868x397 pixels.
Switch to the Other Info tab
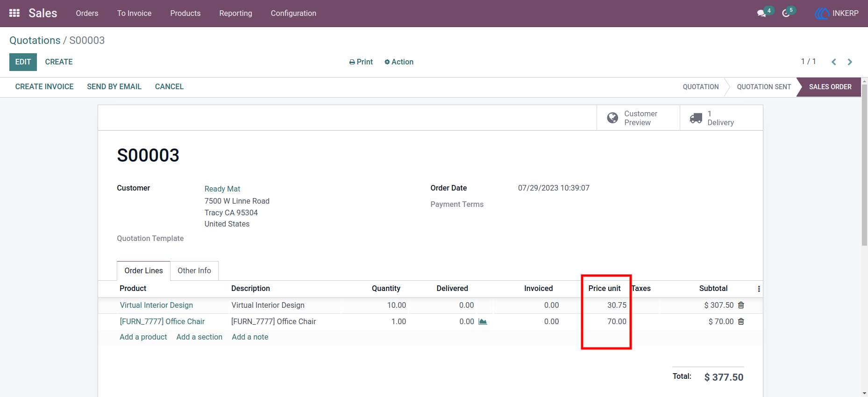coord(194,270)
